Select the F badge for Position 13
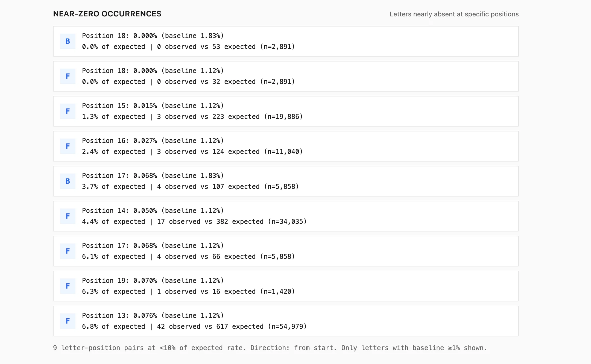This screenshot has width=591, height=364. point(68,321)
